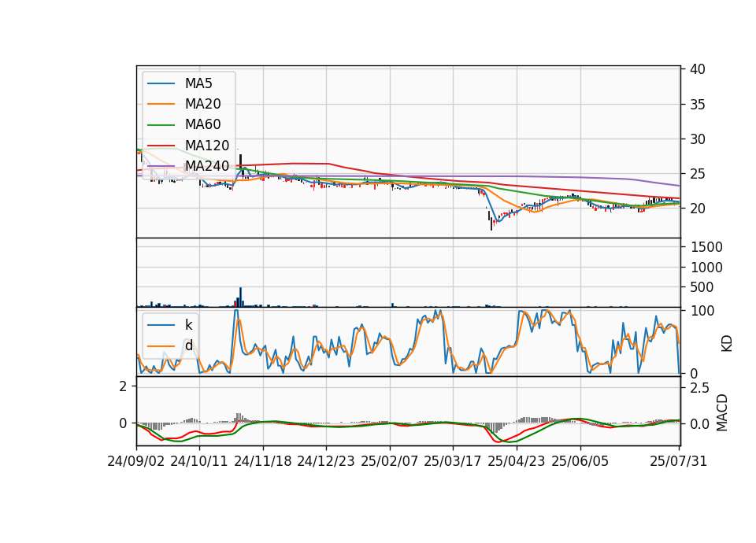Screen dimensions: 756x543
Task: Click the k legend label in KD panel
Action: [x=188, y=325]
